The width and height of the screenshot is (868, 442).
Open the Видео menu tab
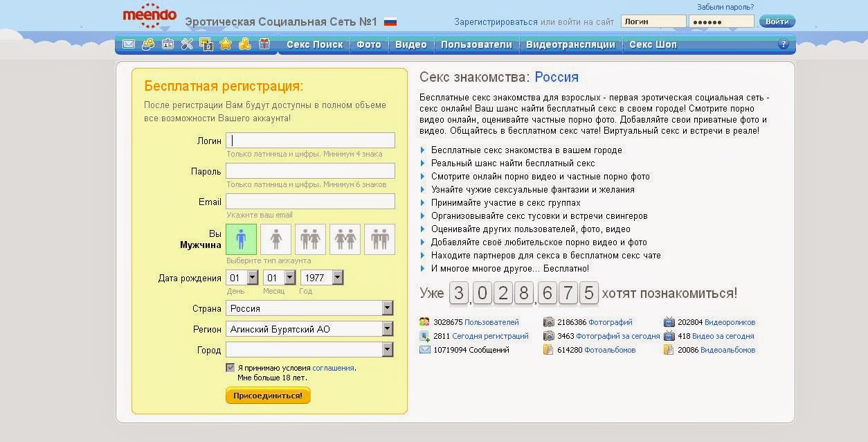click(x=411, y=44)
